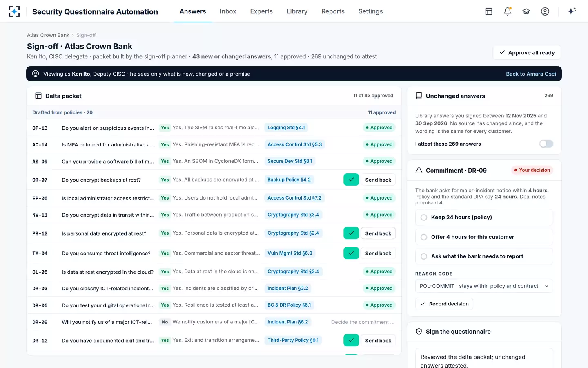Launch the AI sparkle assistant

[x=572, y=11]
